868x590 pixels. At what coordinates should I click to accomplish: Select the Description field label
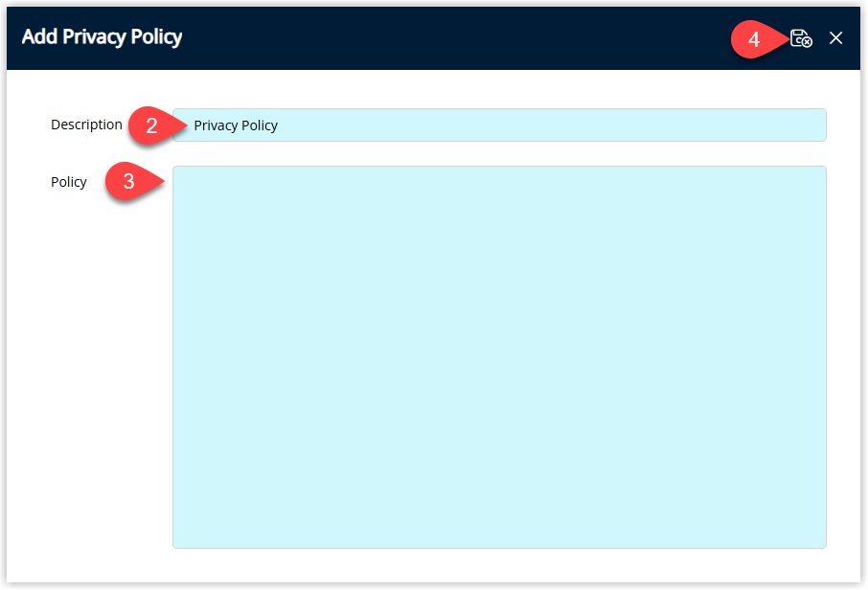point(86,125)
